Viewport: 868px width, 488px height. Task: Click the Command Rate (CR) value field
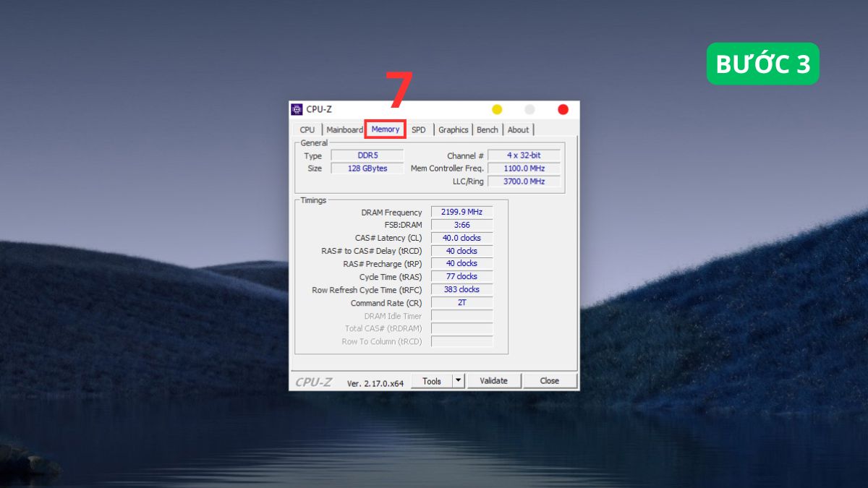[x=461, y=302]
